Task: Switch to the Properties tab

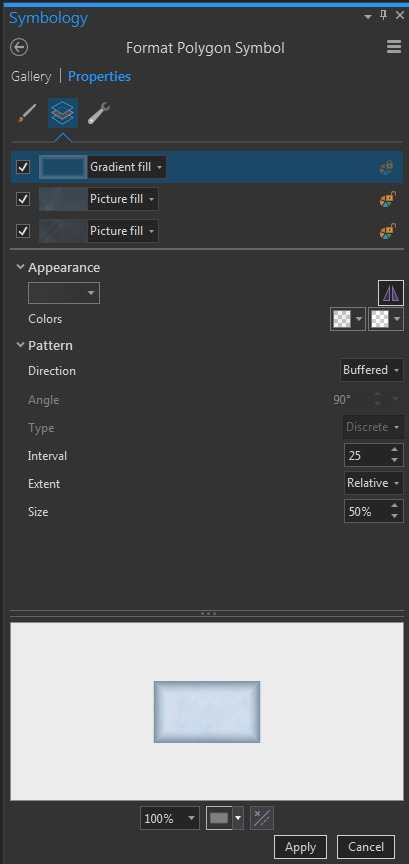Action: pyautogui.click(x=99, y=76)
